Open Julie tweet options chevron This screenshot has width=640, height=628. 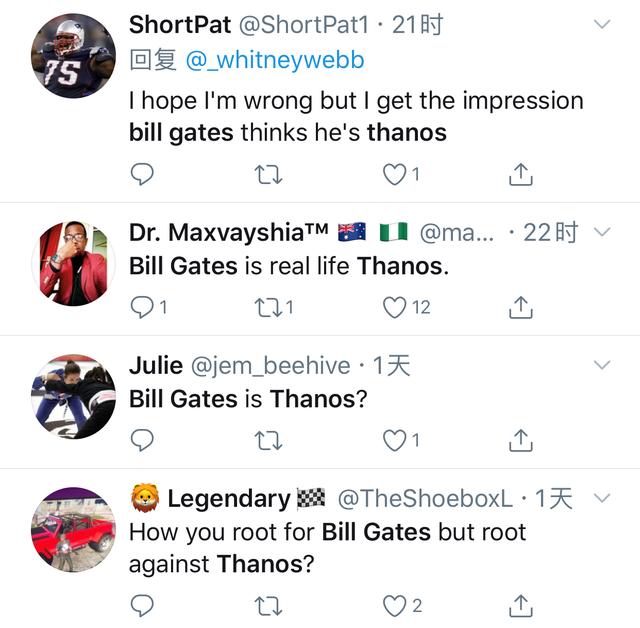(602, 364)
